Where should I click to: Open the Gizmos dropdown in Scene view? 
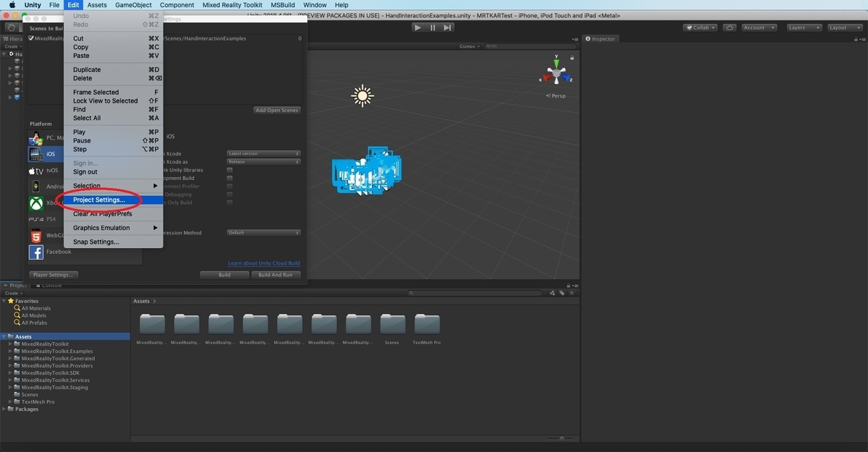(x=469, y=46)
